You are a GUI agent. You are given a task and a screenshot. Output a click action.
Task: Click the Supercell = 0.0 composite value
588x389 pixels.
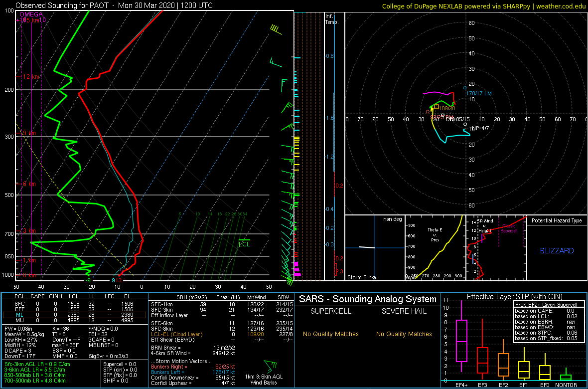point(120,364)
